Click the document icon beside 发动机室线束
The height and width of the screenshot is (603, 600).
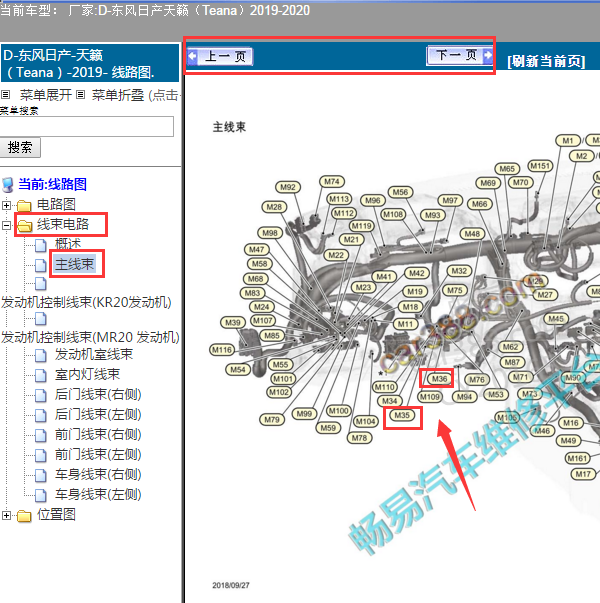pyautogui.click(x=41, y=355)
